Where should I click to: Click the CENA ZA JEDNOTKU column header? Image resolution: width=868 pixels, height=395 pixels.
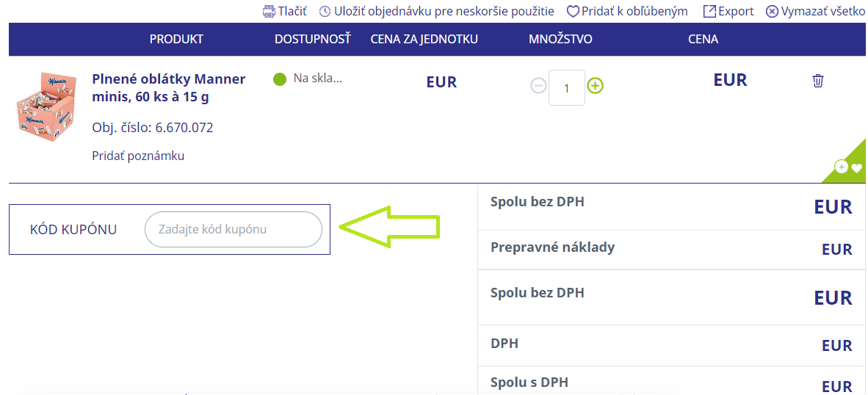coord(424,39)
